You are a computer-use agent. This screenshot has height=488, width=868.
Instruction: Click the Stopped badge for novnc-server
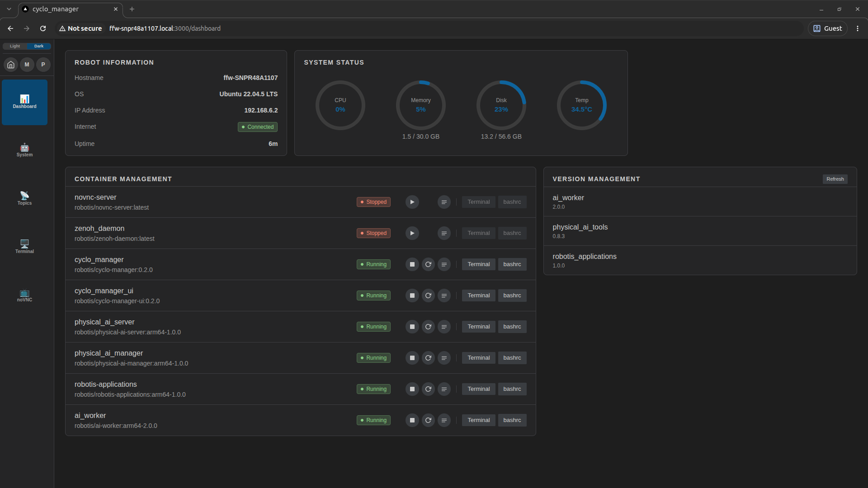click(x=373, y=202)
